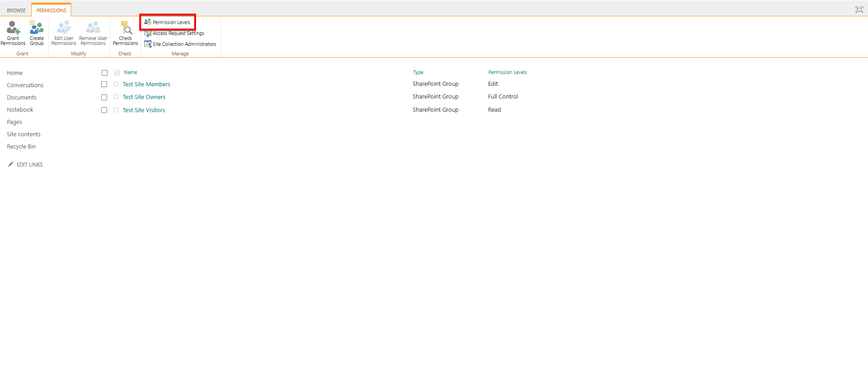Tick the select-all checkbox in header row
The image size is (868, 391).
[104, 73]
